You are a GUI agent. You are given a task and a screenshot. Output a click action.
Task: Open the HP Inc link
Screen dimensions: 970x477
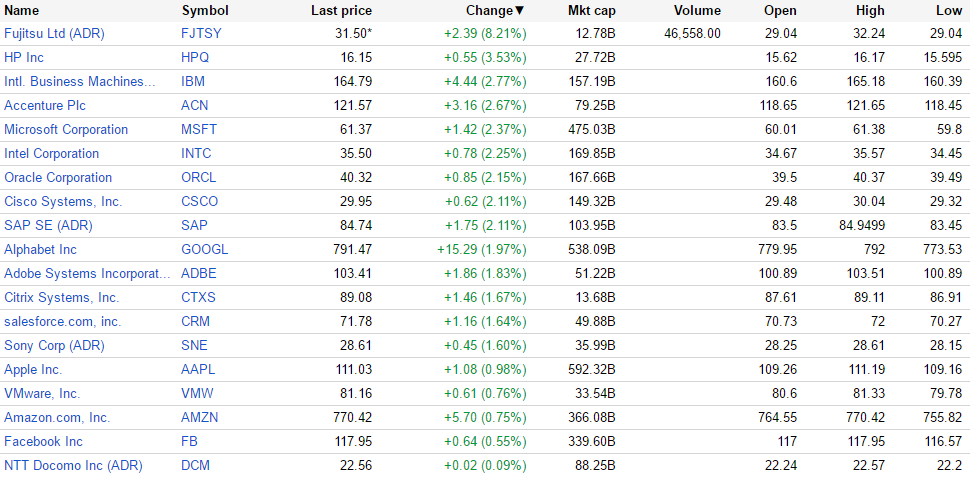pos(24,57)
